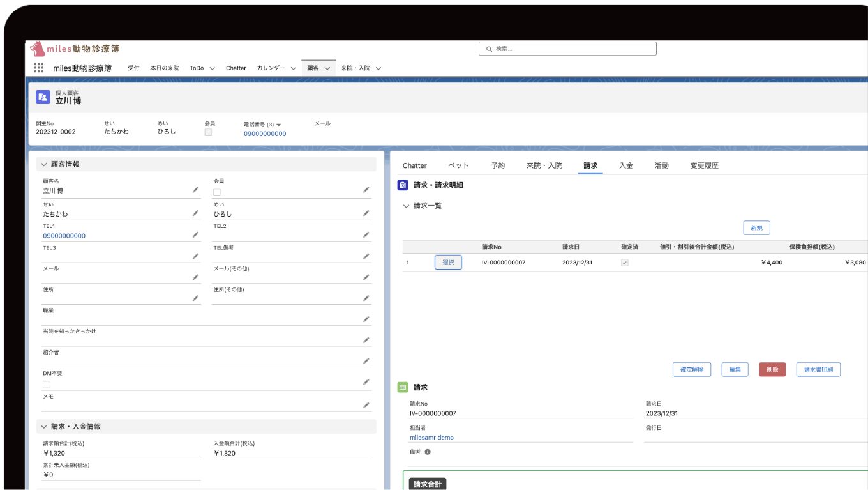Open the 来院・入院 nav dropdown arrow

[x=378, y=68]
